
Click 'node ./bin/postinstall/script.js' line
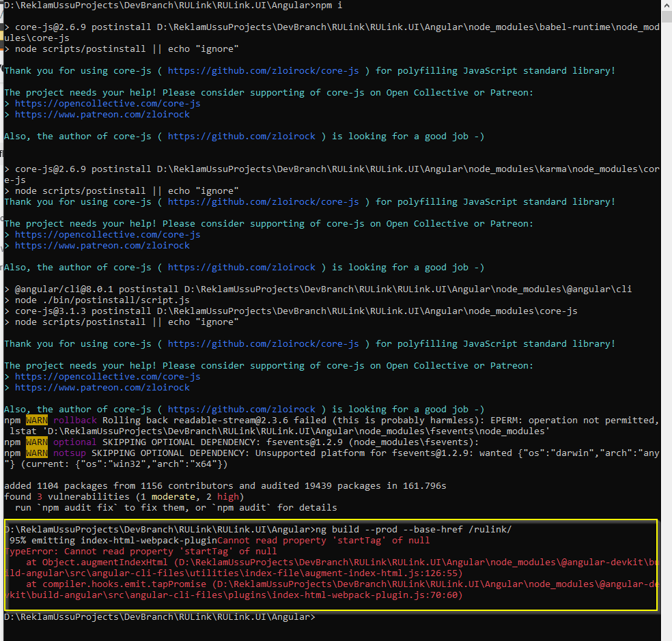(97, 300)
